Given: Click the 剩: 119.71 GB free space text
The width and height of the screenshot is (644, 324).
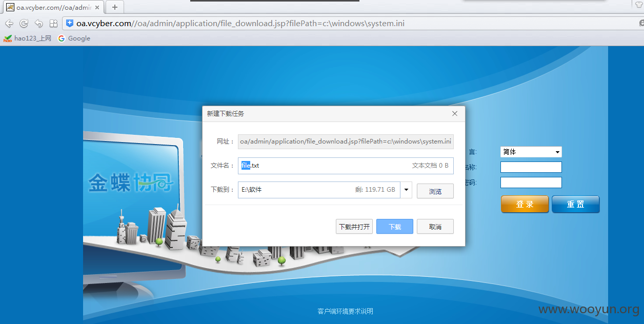Looking at the screenshot, I should (x=375, y=190).
